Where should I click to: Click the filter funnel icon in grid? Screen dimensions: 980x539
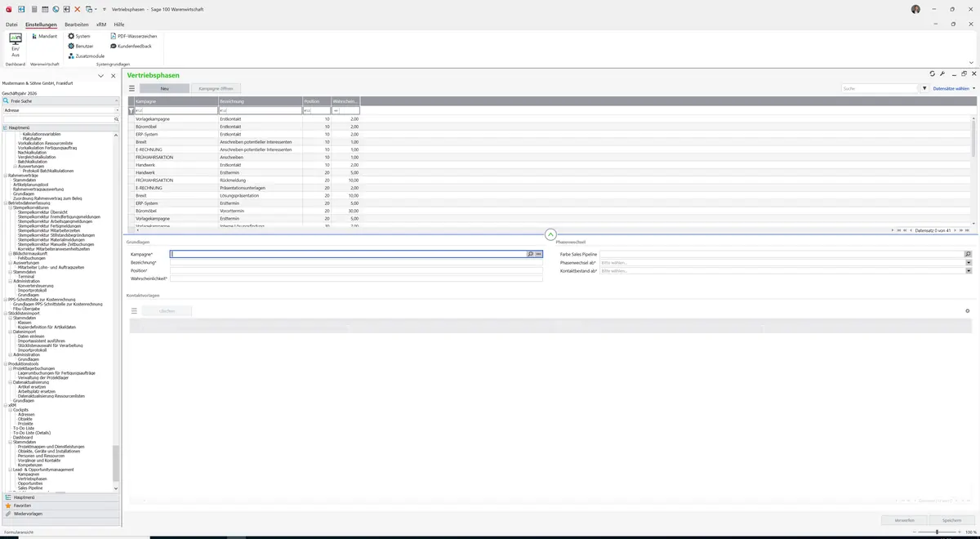click(x=131, y=110)
